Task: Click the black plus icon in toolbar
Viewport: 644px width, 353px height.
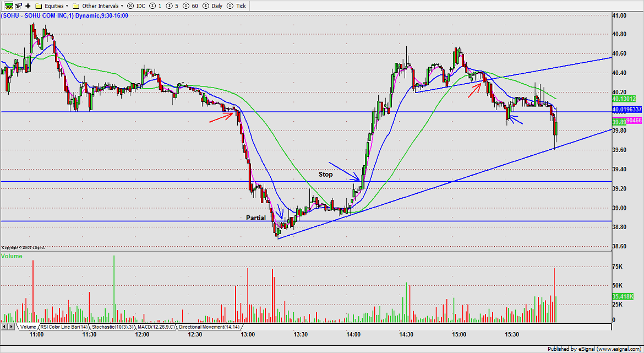Action: pos(28,6)
